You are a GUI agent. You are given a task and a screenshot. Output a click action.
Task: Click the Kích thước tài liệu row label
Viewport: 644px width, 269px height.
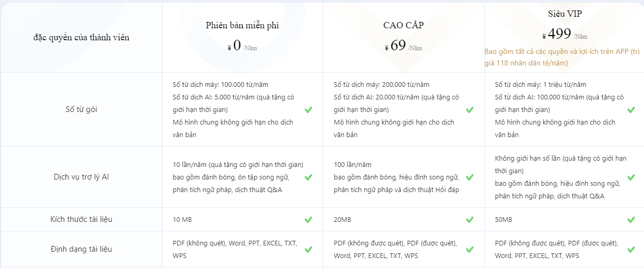(81, 219)
